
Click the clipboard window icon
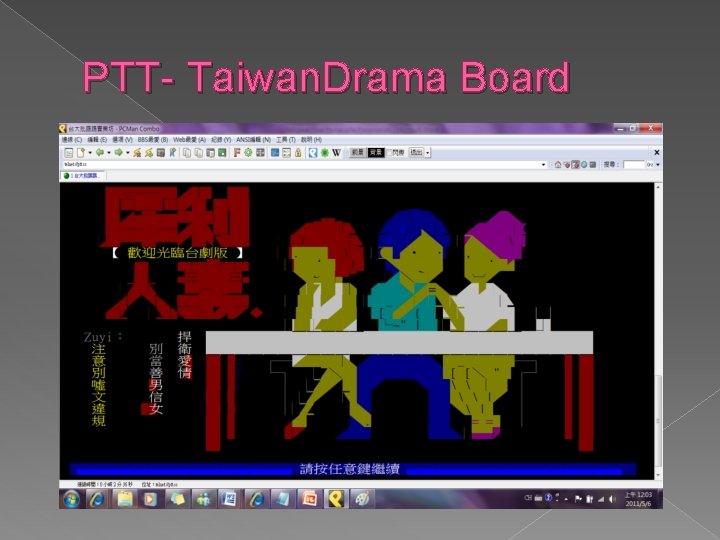pyautogui.click(x=210, y=152)
